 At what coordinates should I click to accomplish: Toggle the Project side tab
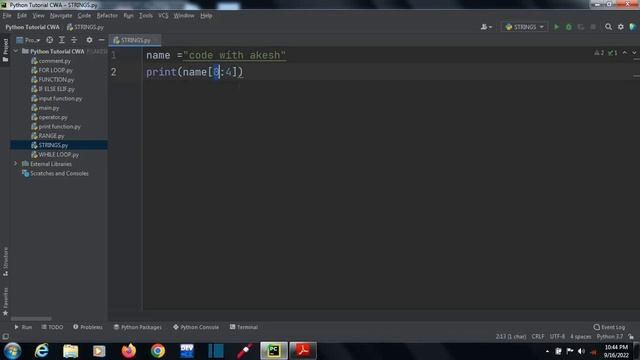click(5, 50)
